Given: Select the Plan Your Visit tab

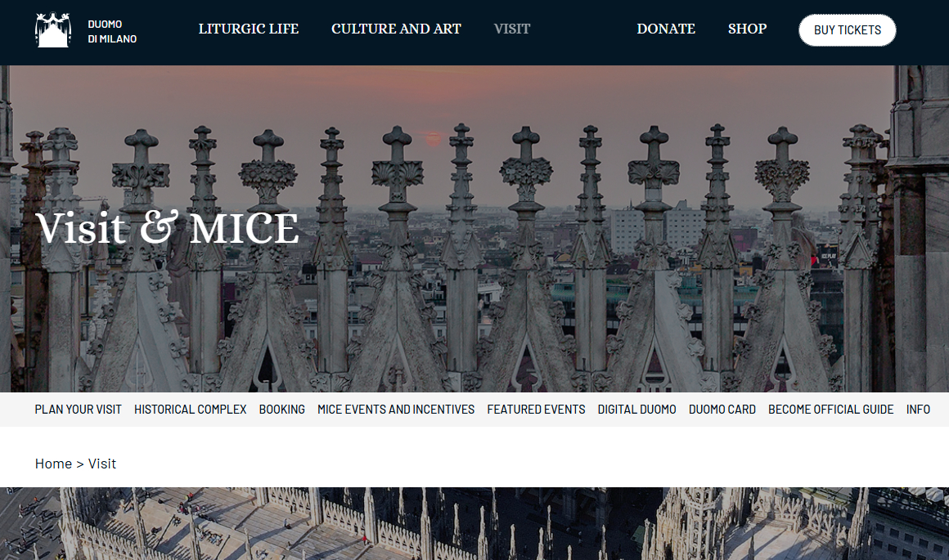Looking at the screenshot, I should coord(78,410).
